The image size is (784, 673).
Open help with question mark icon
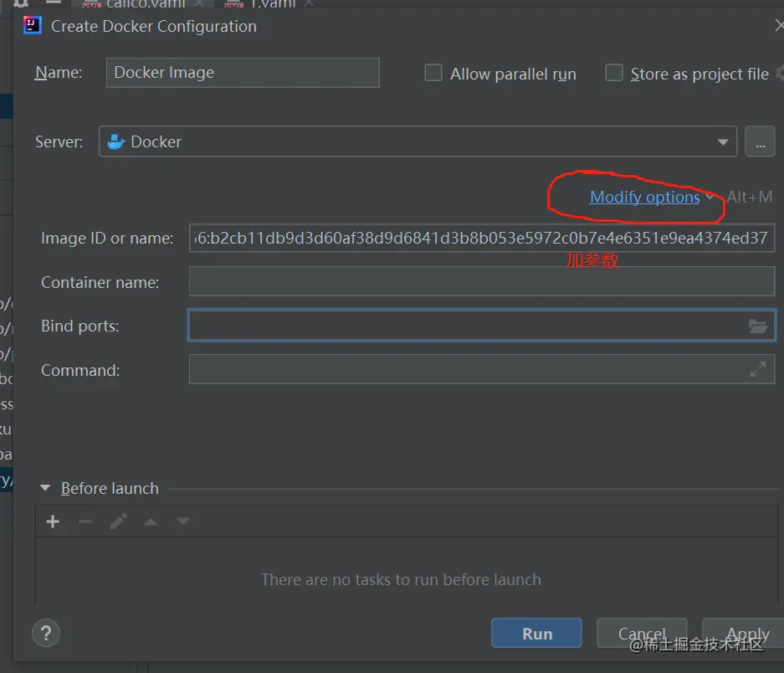(46, 633)
